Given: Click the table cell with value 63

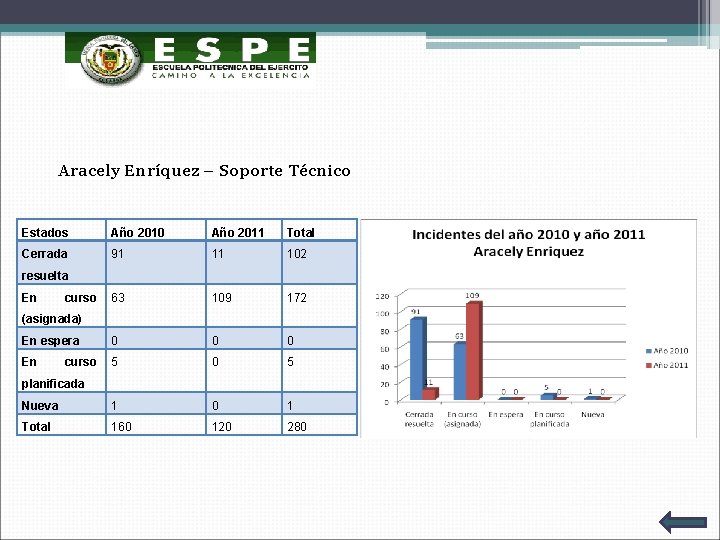Looking at the screenshot, I should click(156, 306).
